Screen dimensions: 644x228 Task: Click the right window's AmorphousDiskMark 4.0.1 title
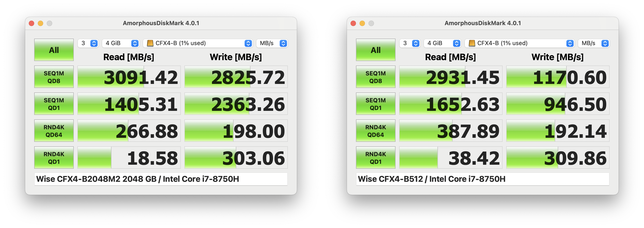coord(483,23)
